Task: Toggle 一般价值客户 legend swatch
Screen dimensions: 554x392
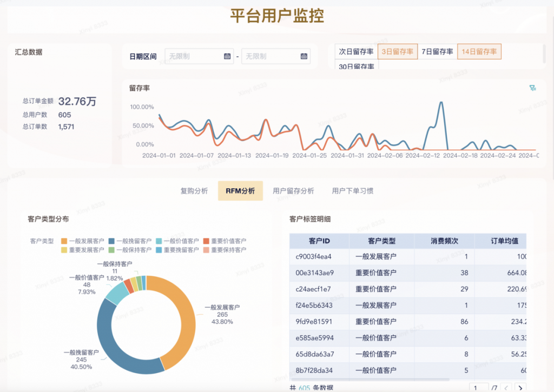Action: [159, 241]
